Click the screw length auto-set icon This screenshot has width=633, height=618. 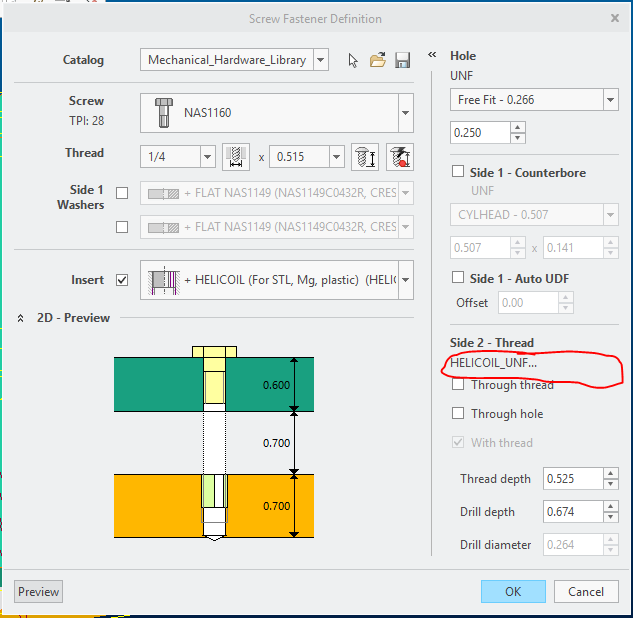367,156
